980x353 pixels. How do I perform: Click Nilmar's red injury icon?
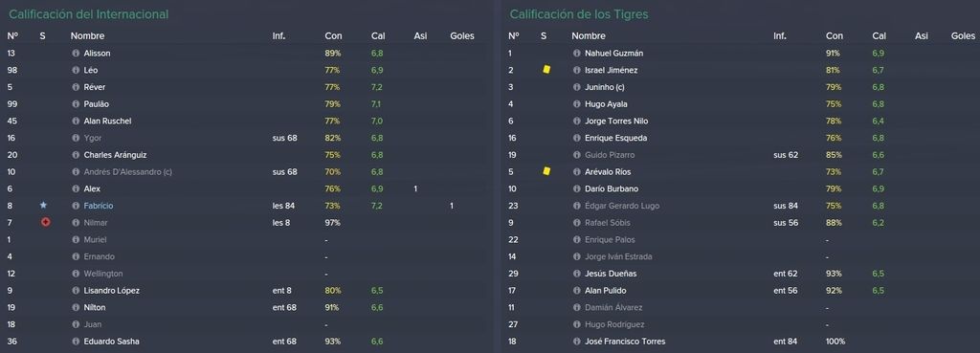coord(45,223)
